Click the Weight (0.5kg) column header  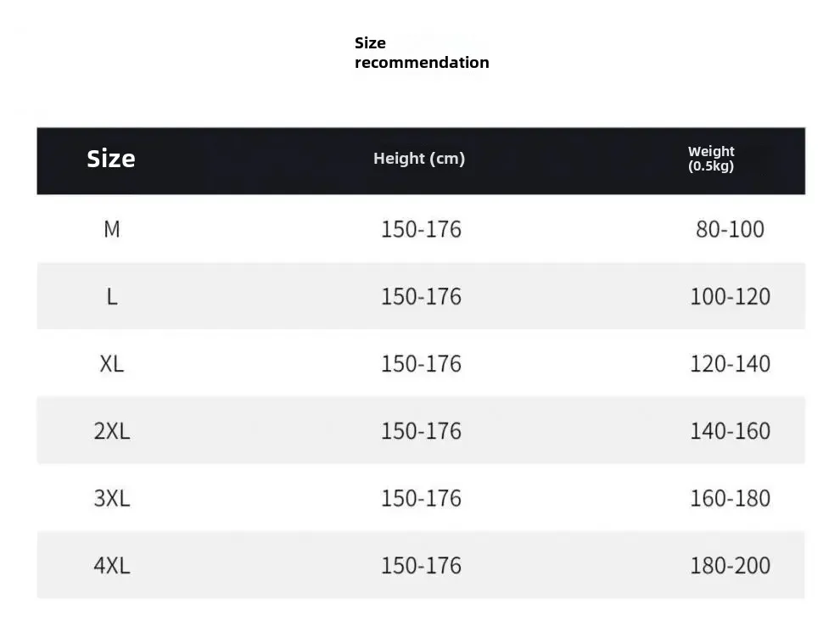tap(711, 159)
